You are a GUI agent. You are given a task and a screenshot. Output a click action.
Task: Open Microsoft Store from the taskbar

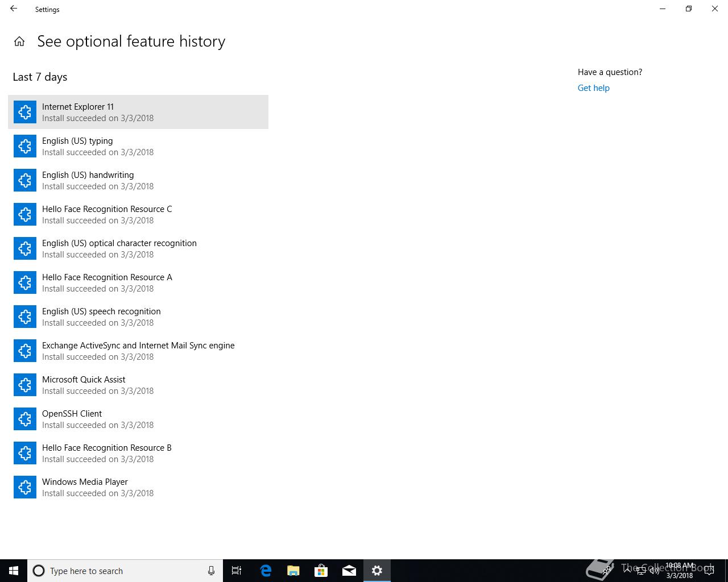point(321,571)
